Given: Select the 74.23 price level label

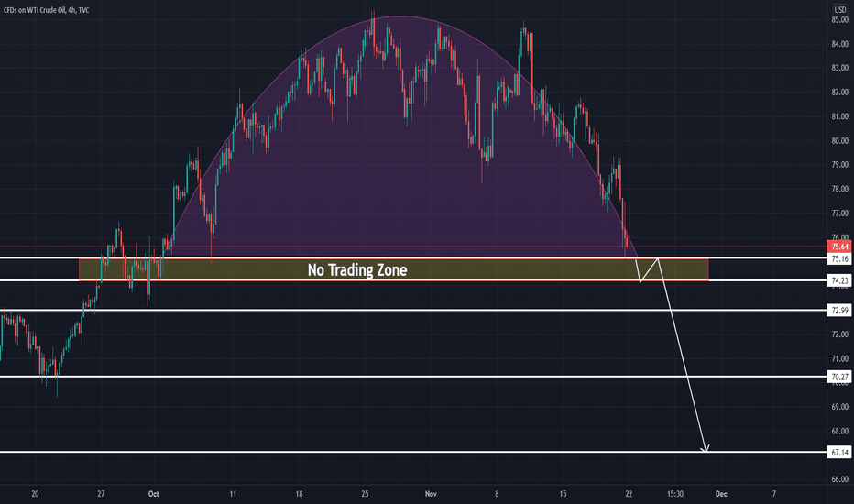Looking at the screenshot, I should [839, 280].
